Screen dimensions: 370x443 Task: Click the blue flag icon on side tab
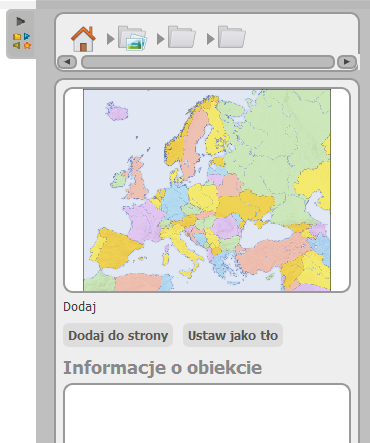pos(27,36)
